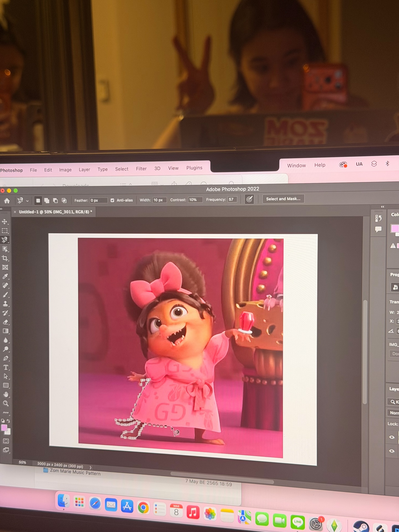Viewport: 399px width, 532px height.
Task: Pick the Eyedropper tool
Action: pos(5,277)
